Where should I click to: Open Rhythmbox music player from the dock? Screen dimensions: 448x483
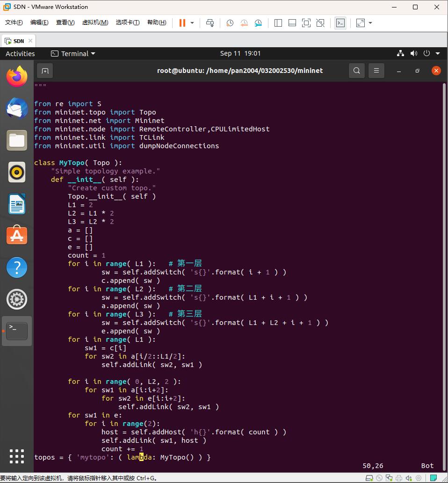pyautogui.click(x=17, y=172)
